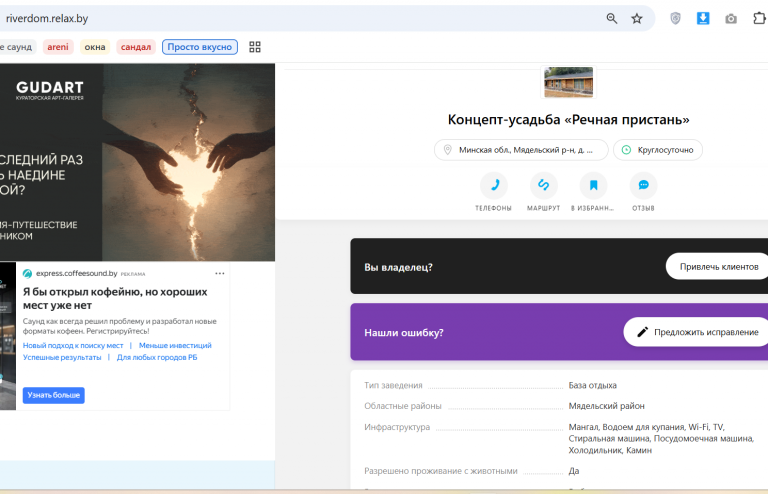The height and width of the screenshot is (494, 768).
Task: Open link Успешные результаты
Action: point(62,357)
